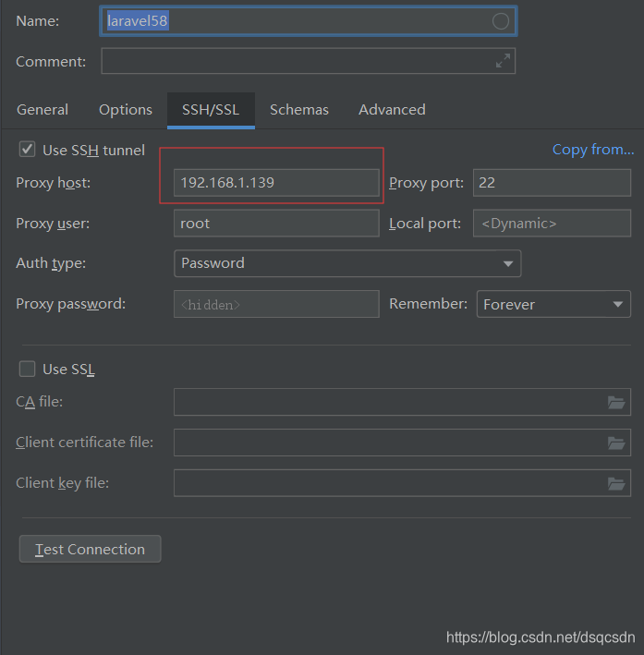
Task: Click the Proxy host field 192.168.1.139
Action: pyautogui.click(x=276, y=183)
